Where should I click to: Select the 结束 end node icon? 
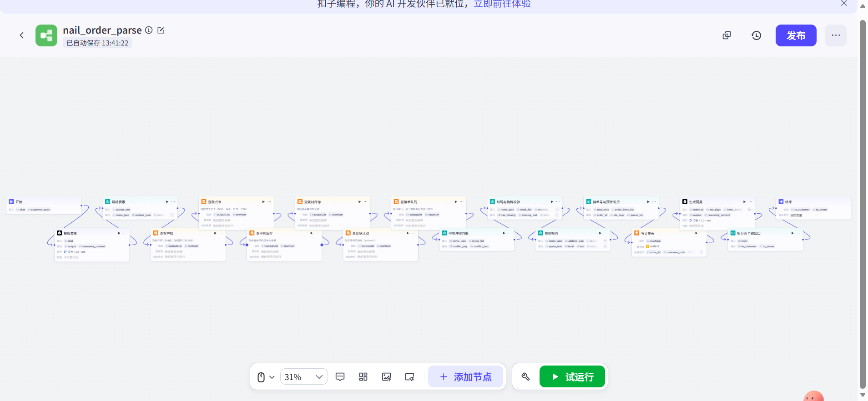(x=781, y=201)
